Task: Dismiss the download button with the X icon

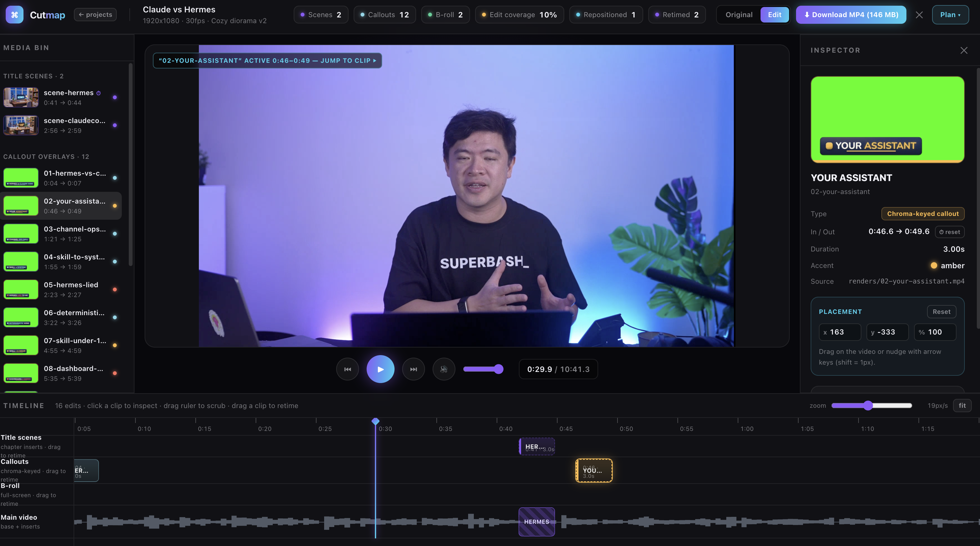Action: (919, 15)
